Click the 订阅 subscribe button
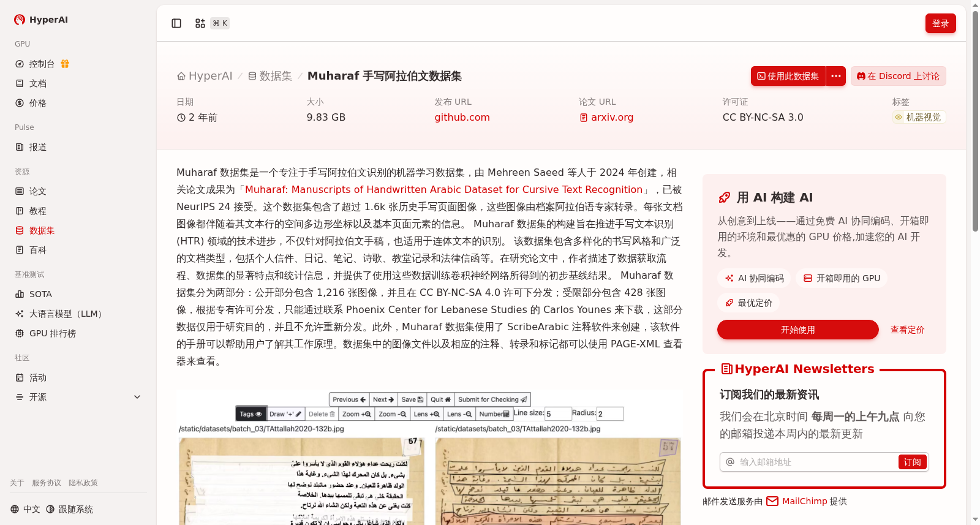The image size is (980, 525). pos(913,462)
